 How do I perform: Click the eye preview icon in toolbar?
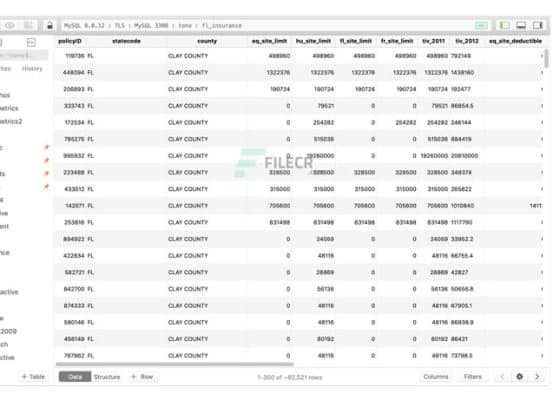coord(10,25)
